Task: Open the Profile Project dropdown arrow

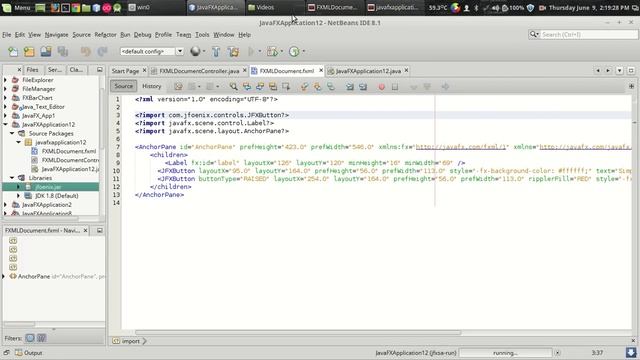Action: [304, 51]
